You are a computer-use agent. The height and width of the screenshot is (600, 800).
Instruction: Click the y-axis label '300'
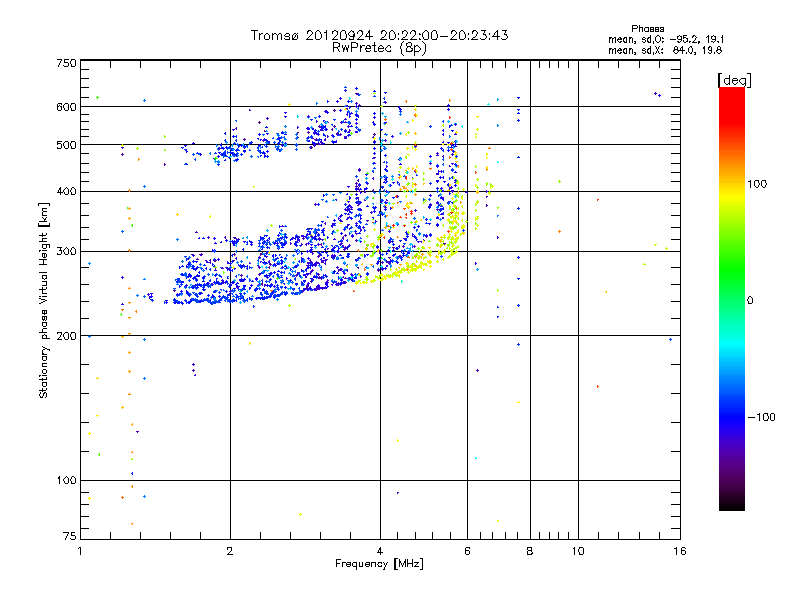66,251
